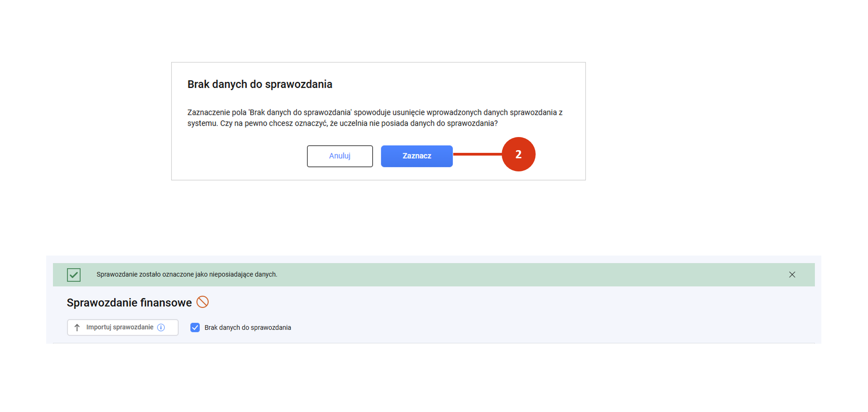
Task: Click the upload arrow icon
Action: pyautogui.click(x=77, y=327)
